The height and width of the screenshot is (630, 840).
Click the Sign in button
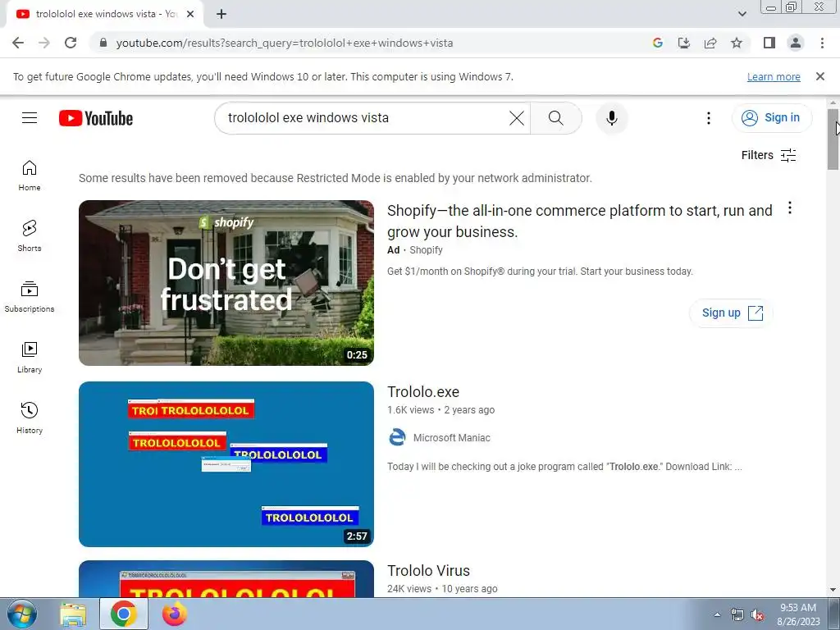(772, 118)
